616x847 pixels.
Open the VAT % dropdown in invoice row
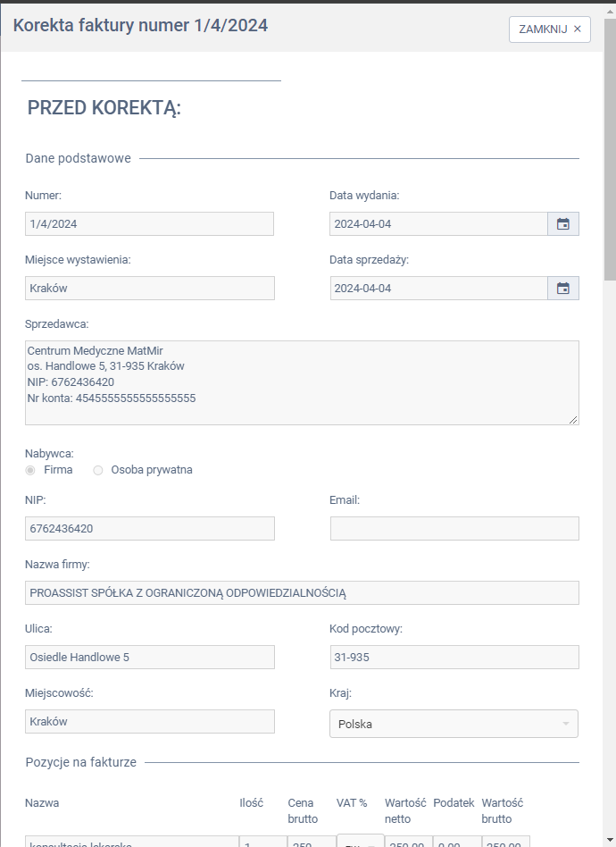coord(360,841)
